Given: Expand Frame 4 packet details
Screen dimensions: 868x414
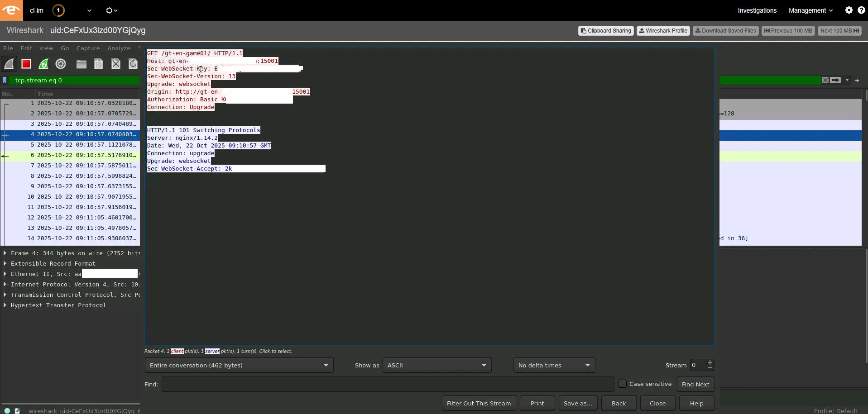Looking at the screenshot, I should point(5,253).
